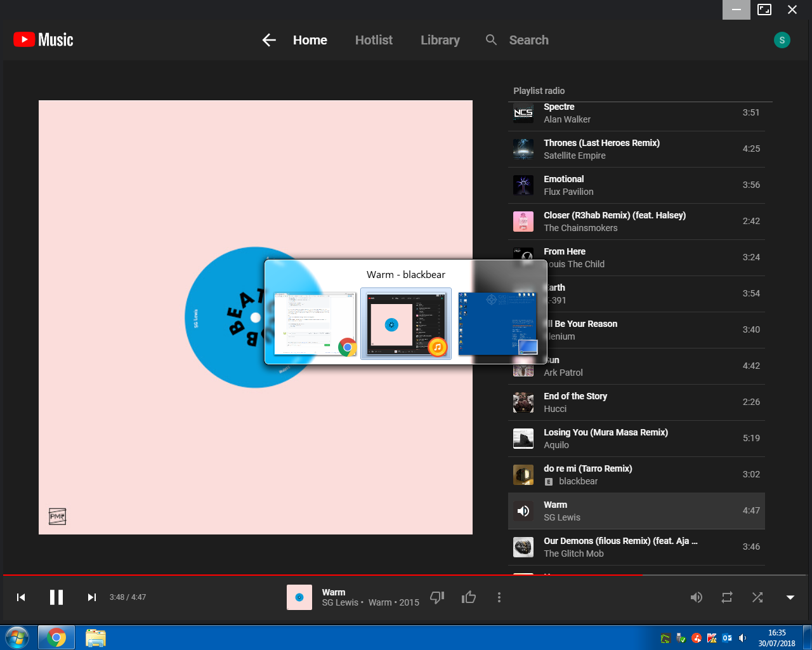Open artist The Chainsmokers
This screenshot has height=650, width=812.
click(580, 228)
